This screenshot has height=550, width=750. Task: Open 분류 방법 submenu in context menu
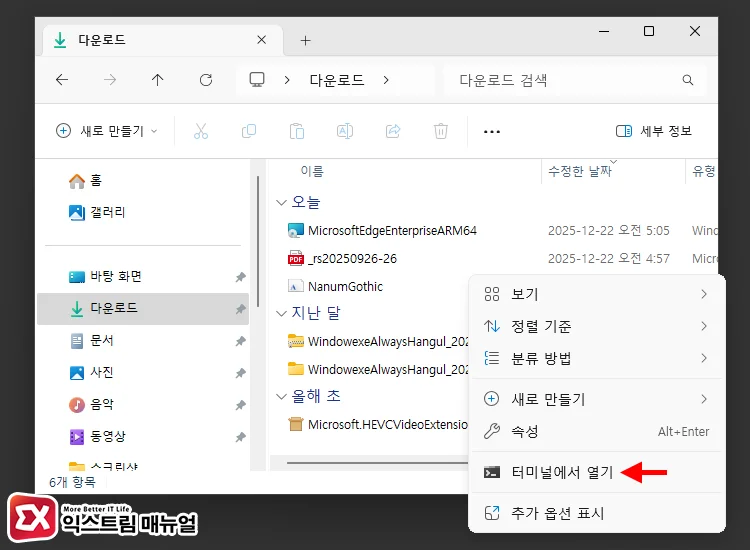[596, 358]
